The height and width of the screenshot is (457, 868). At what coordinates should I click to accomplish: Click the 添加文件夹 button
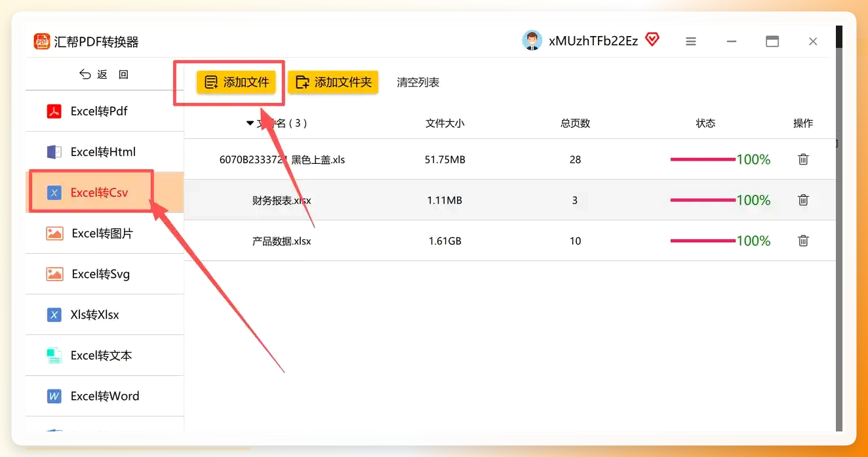pos(333,83)
